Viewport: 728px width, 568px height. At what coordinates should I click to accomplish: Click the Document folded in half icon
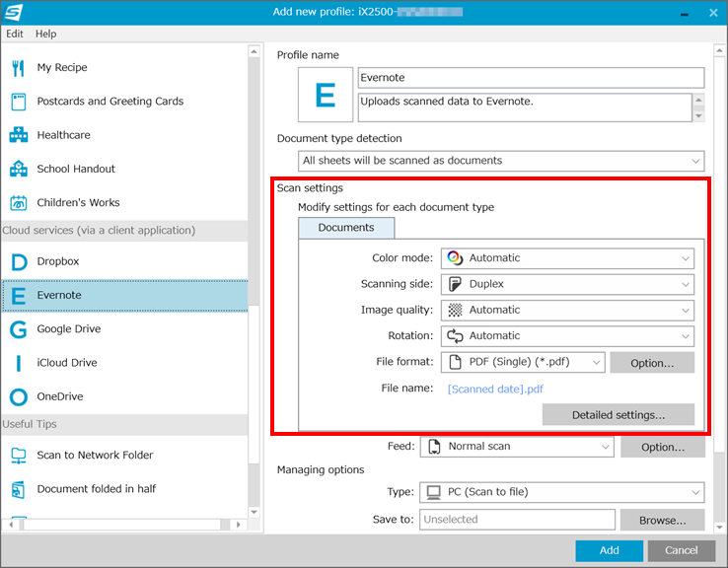tap(18, 489)
